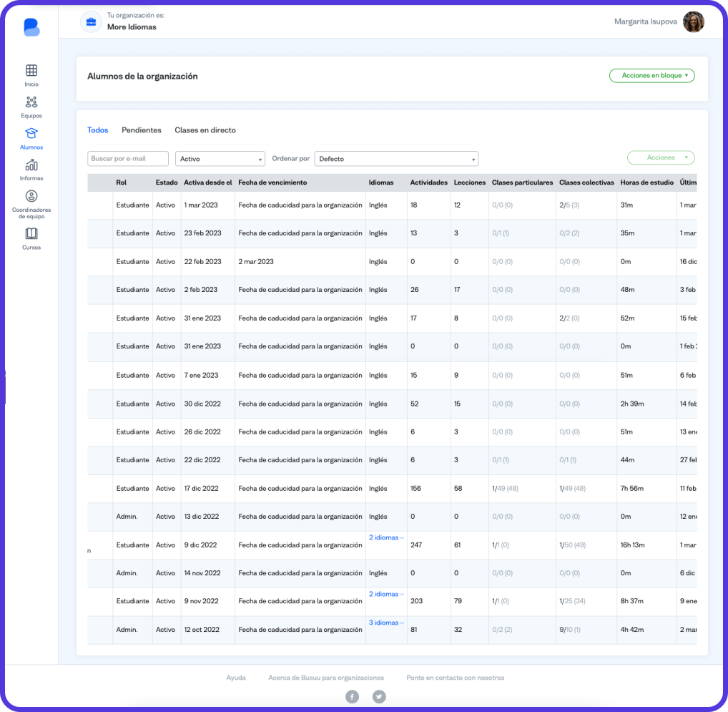Expand 2 idiomas for 9 nov 2022 row
The height and width of the screenshot is (712, 728).
[x=386, y=594]
